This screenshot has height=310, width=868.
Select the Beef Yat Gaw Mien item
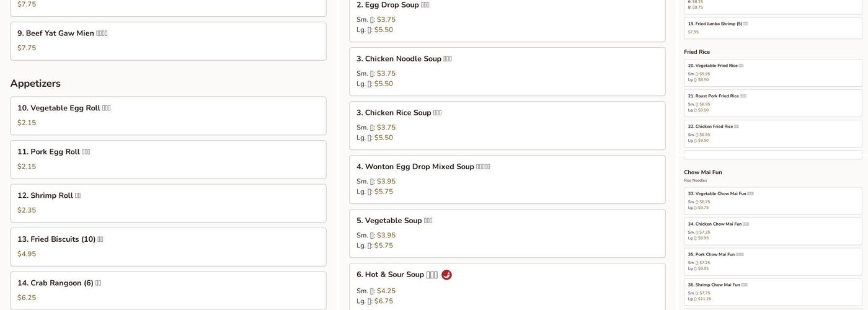(168, 41)
